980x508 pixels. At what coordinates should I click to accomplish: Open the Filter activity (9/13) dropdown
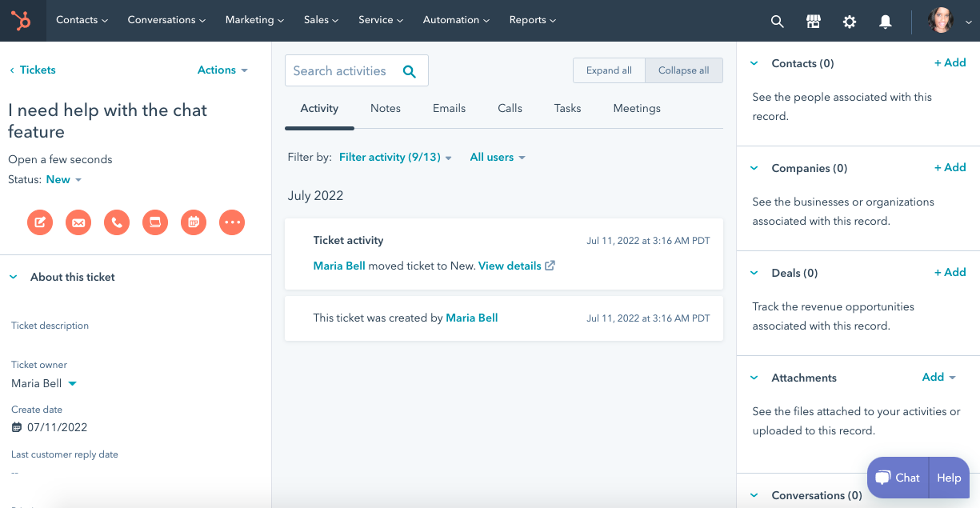tap(396, 158)
